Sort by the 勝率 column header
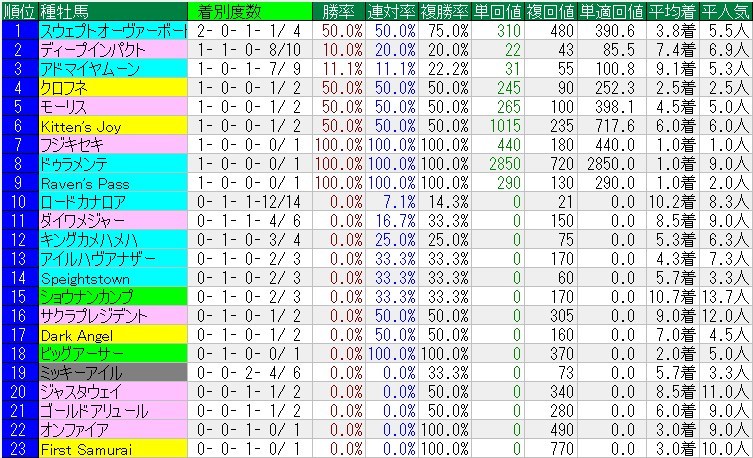The width and height of the screenshot is (753, 458). click(339, 11)
